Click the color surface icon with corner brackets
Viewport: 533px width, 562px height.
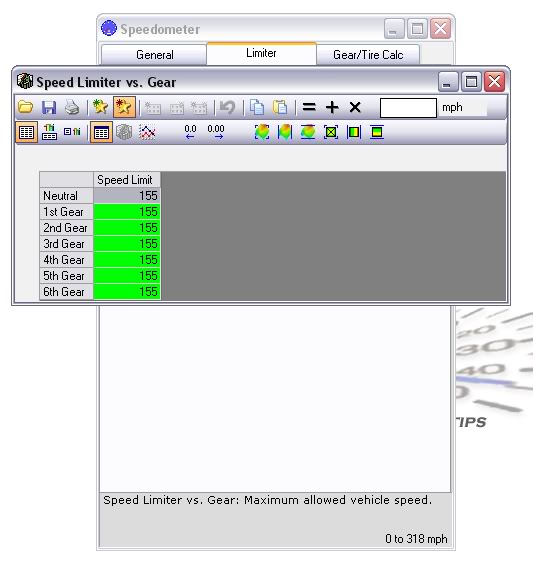pyautogui.click(x=262, y=132)
